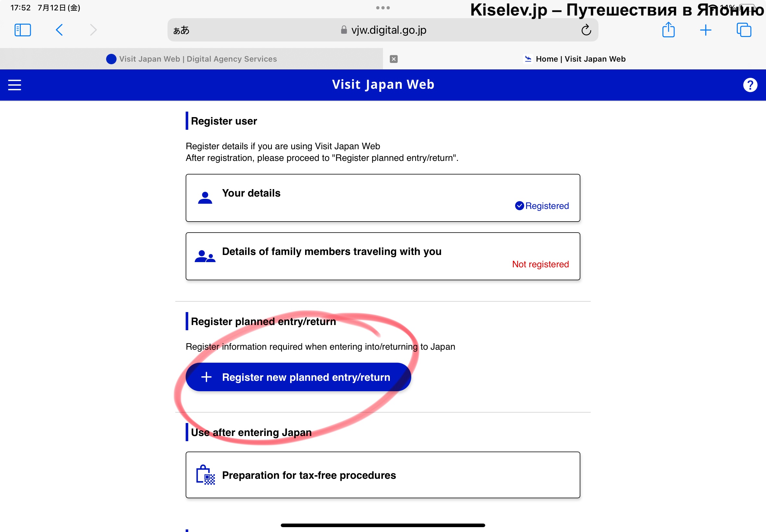Screen dimensions: 766x532
Task: Open the share sheet
Action: (x=668, y=30)
